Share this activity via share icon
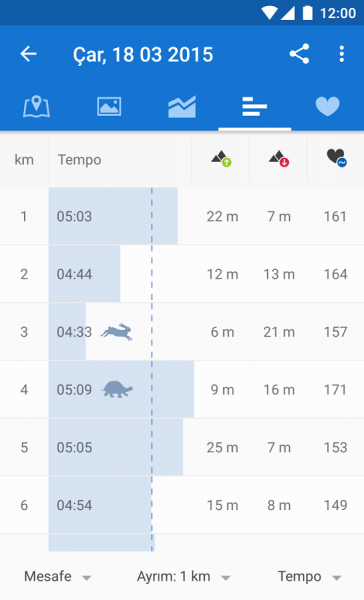 point(299,54)
